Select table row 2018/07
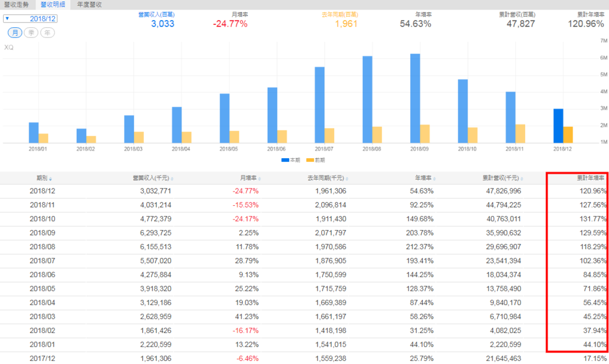 point(304,261)
